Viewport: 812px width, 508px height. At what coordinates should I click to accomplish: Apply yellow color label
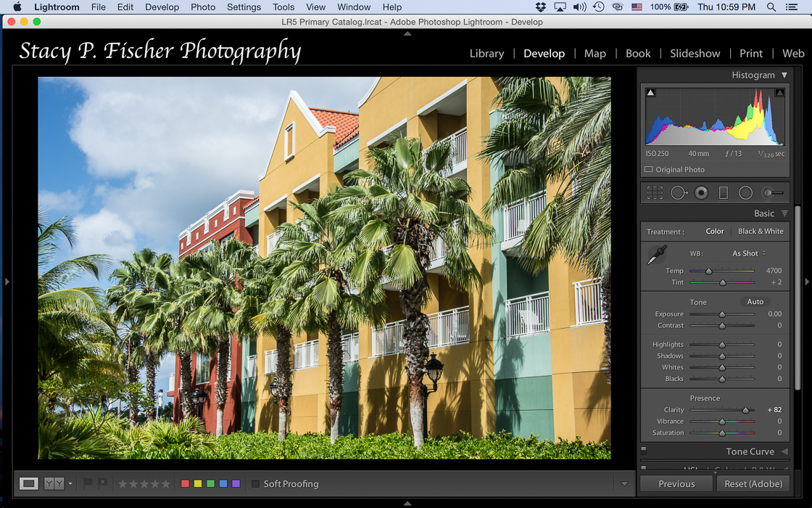(198, 483)
